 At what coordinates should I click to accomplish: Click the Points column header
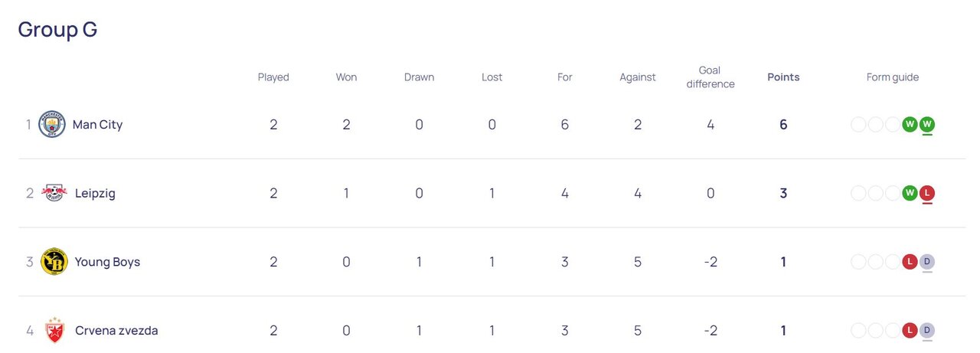click(x=783, y=77)
